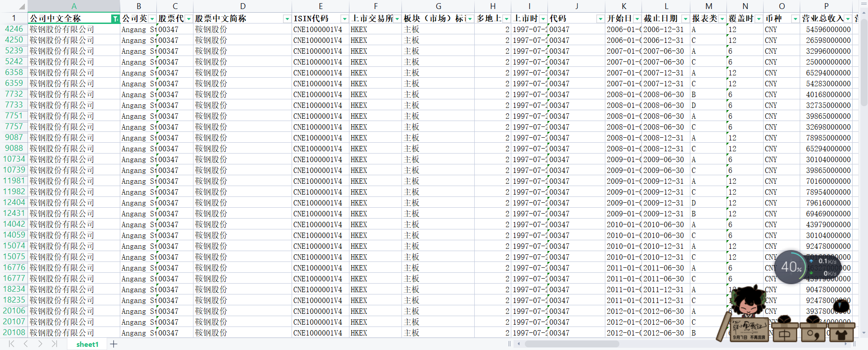Click the HKEX cell in row 6358
The height and width of the screenshot is (350, 868).
[x=376, y=73]
